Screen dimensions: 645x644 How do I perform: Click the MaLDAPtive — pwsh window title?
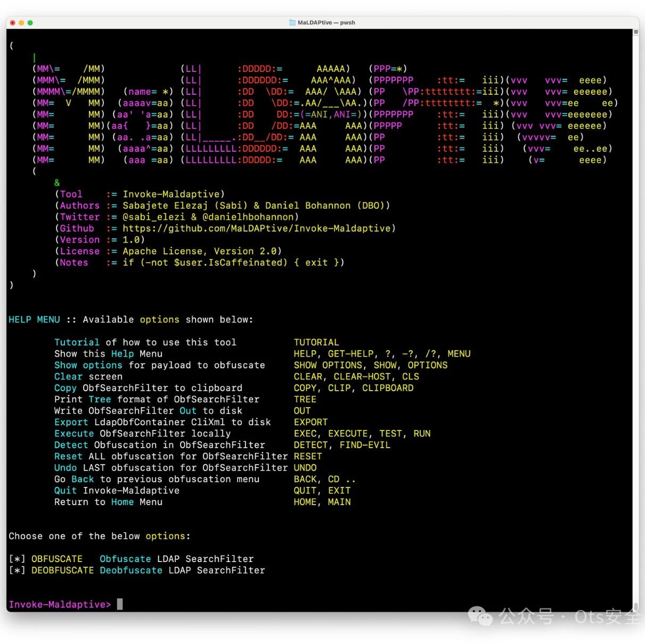coord(326,22)
